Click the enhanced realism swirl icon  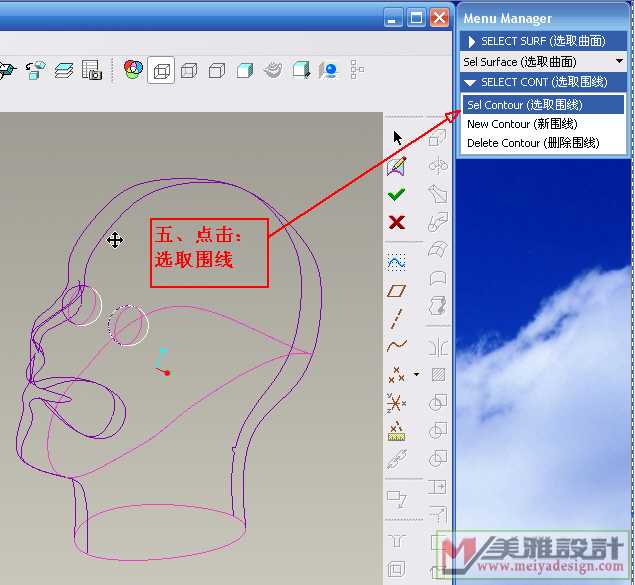273,70
